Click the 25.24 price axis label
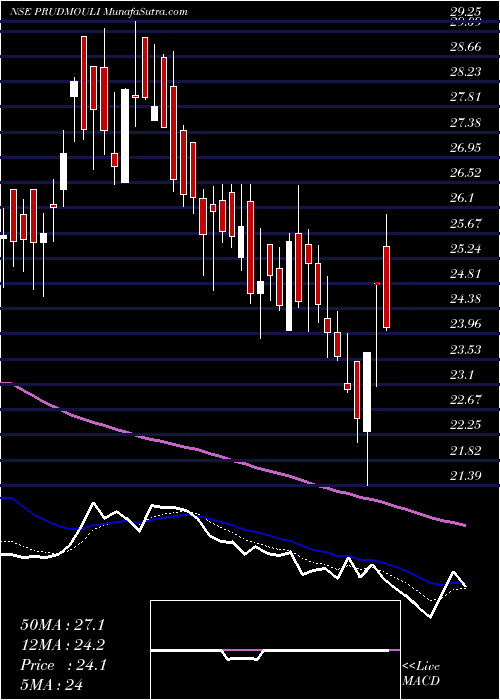Viewport: 500px width, 700px height. 466,248
